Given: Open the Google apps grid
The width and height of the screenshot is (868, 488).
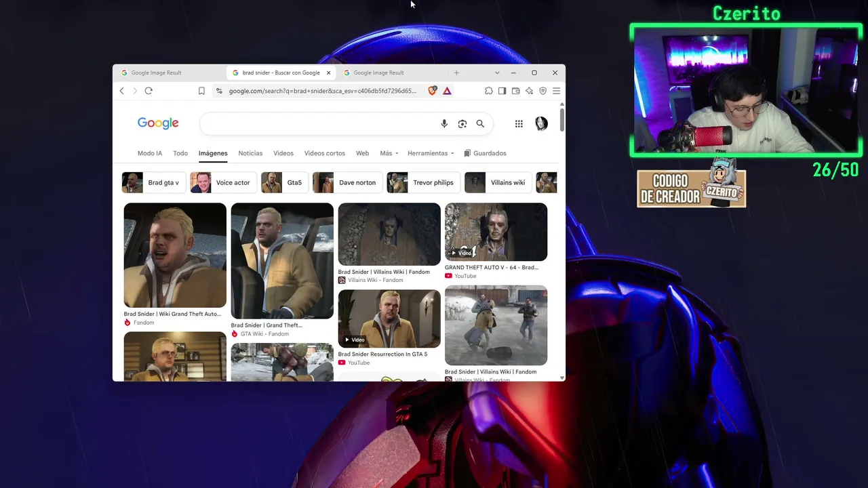Looking at the screenshot, I should click(519, 124).
